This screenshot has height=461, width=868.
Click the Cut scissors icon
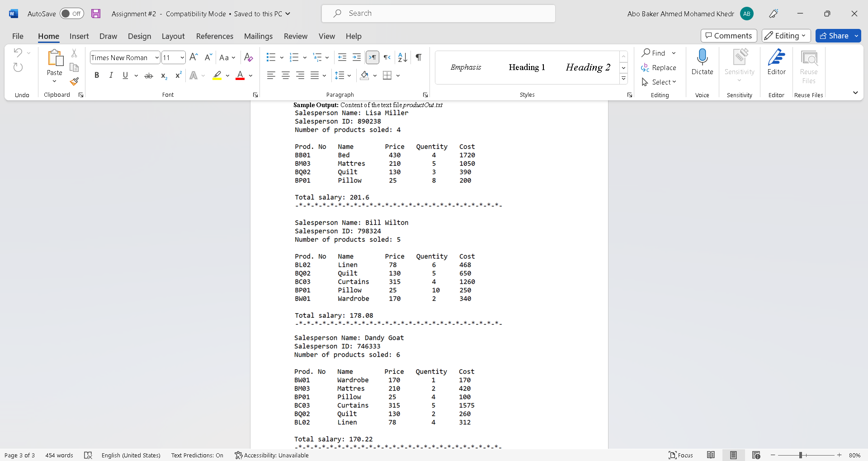[x=74, y=53]
